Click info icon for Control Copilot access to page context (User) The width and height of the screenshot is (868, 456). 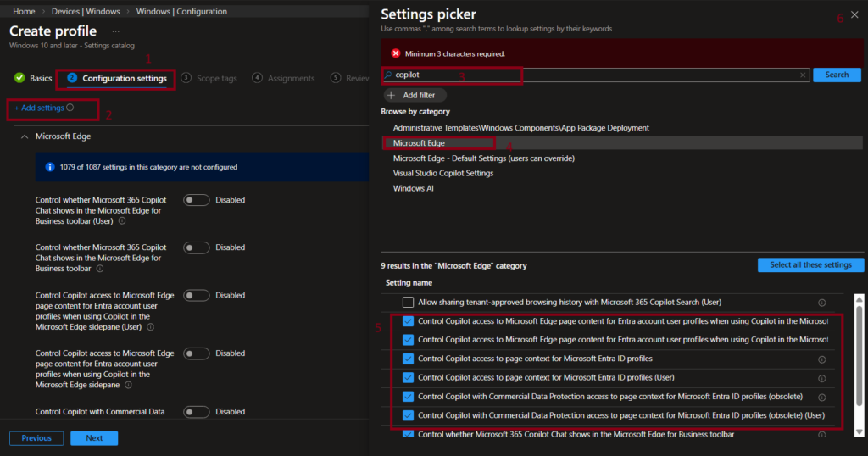point(822,379)
